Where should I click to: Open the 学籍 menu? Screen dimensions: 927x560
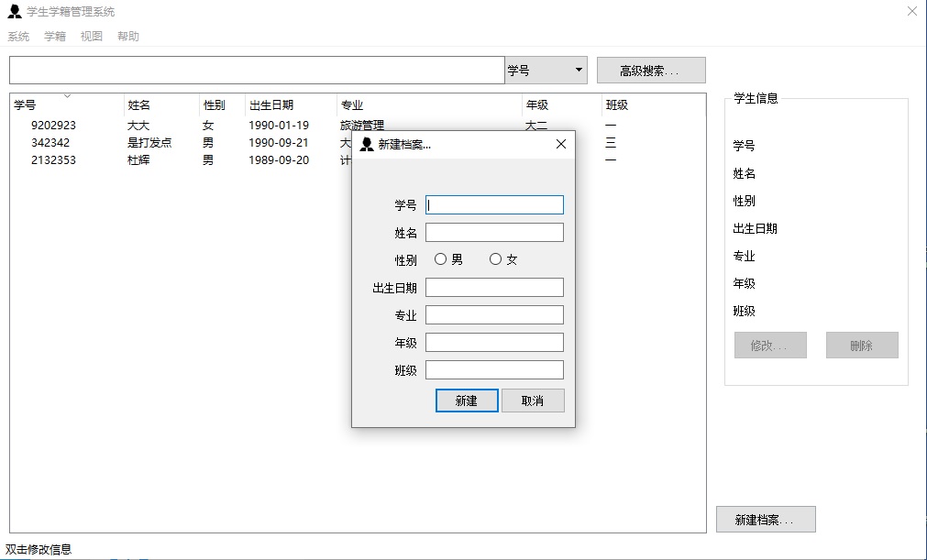(x=54, y=36)
